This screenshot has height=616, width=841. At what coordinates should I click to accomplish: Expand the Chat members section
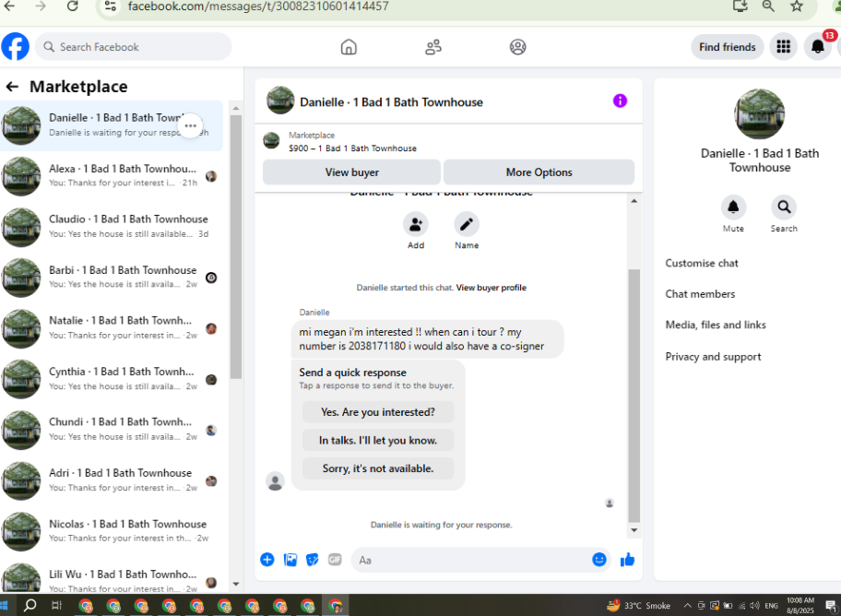(700, 294)
